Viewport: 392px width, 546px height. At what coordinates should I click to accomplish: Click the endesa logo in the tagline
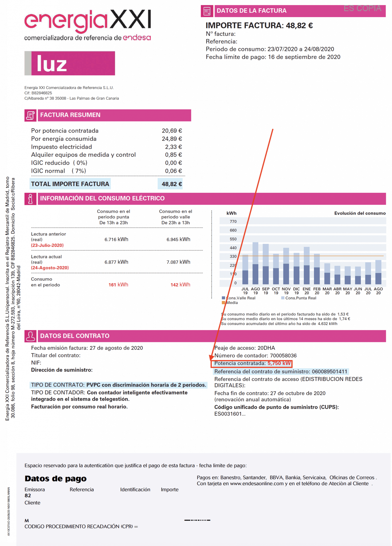(x=137, y=38)
